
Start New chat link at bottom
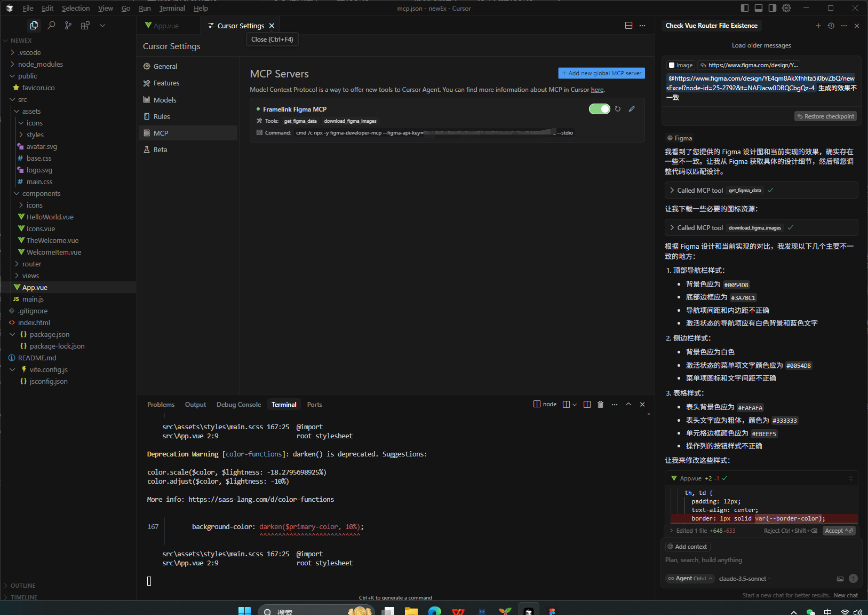846,595
